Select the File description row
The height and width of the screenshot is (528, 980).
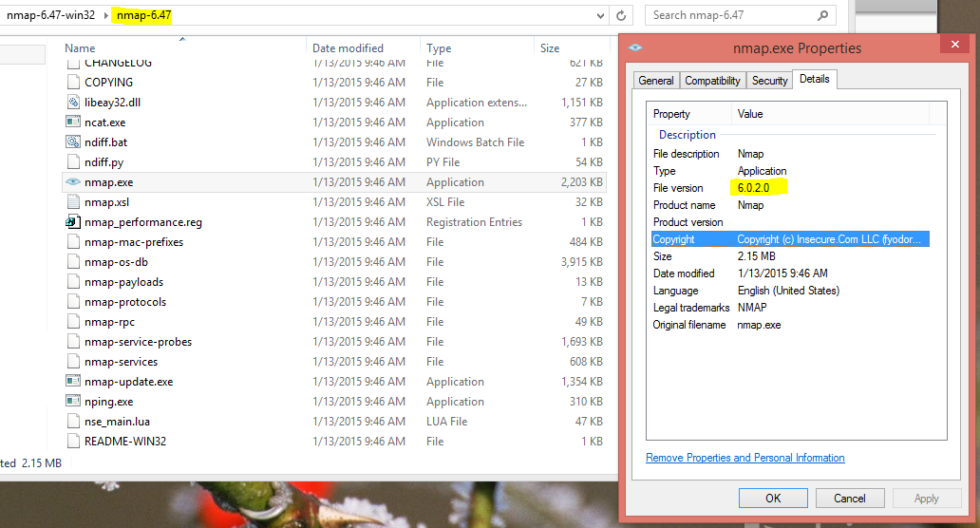[790, 154]
